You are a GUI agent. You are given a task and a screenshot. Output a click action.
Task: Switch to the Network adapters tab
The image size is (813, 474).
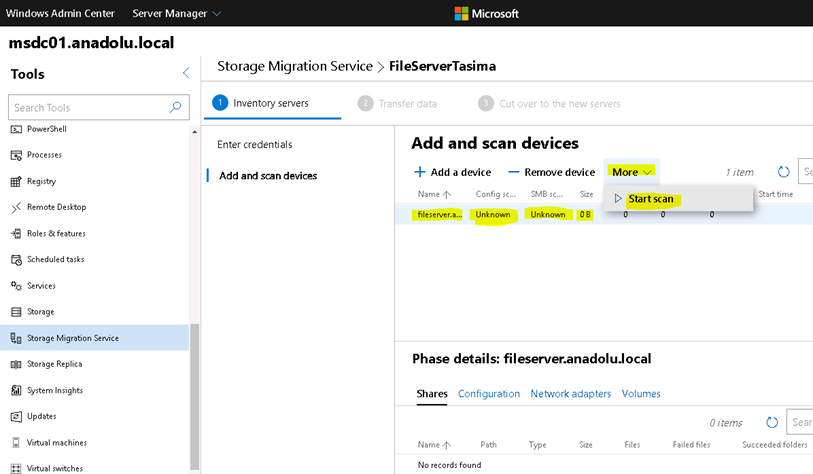pyautogui.click(x=570, y=394)
